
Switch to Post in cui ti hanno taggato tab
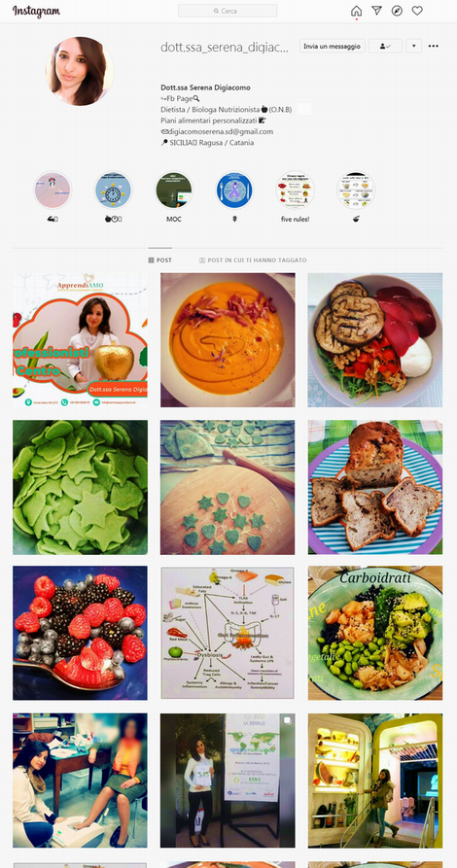pos(253,260)
